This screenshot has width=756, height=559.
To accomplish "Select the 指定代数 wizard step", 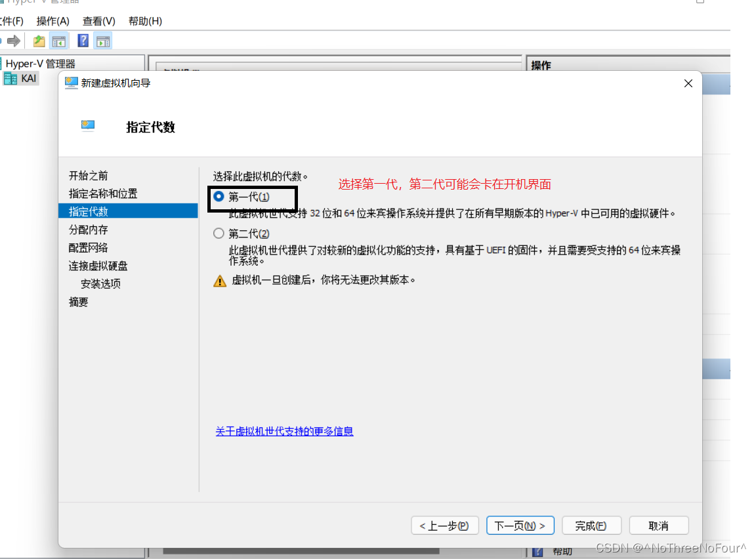I will pos(128,211).
